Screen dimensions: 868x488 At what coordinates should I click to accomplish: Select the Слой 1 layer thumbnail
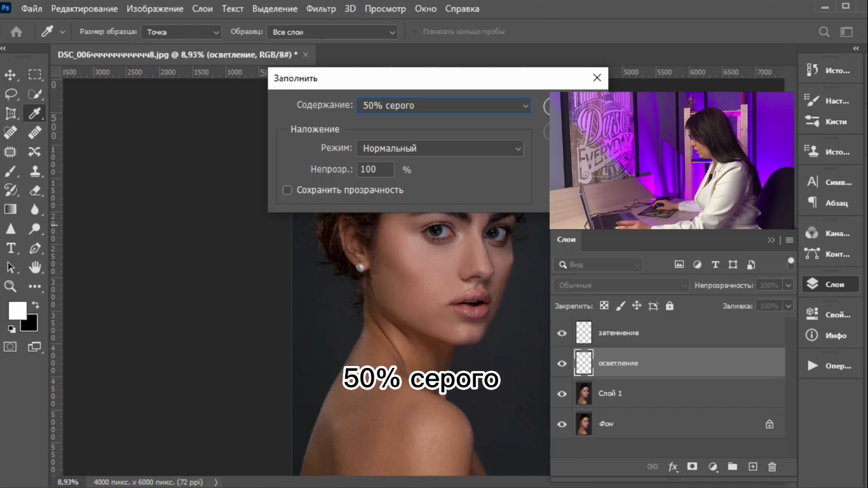[583, 394]
